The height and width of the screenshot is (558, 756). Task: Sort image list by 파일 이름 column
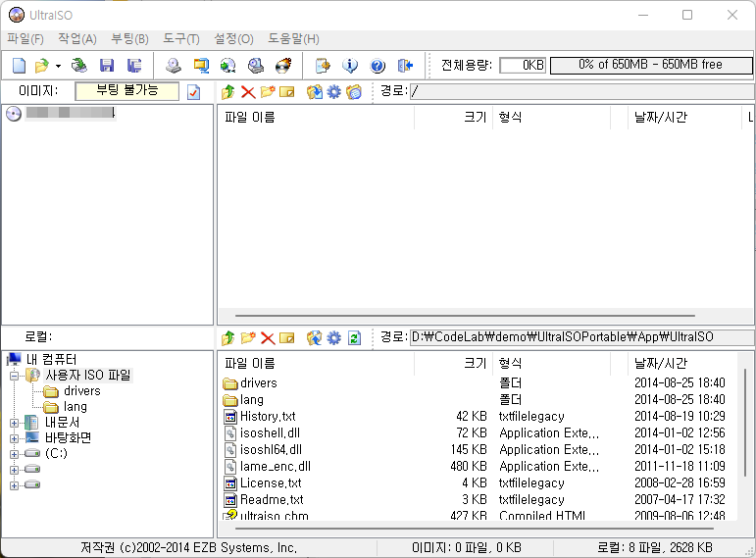click(316, 118)
